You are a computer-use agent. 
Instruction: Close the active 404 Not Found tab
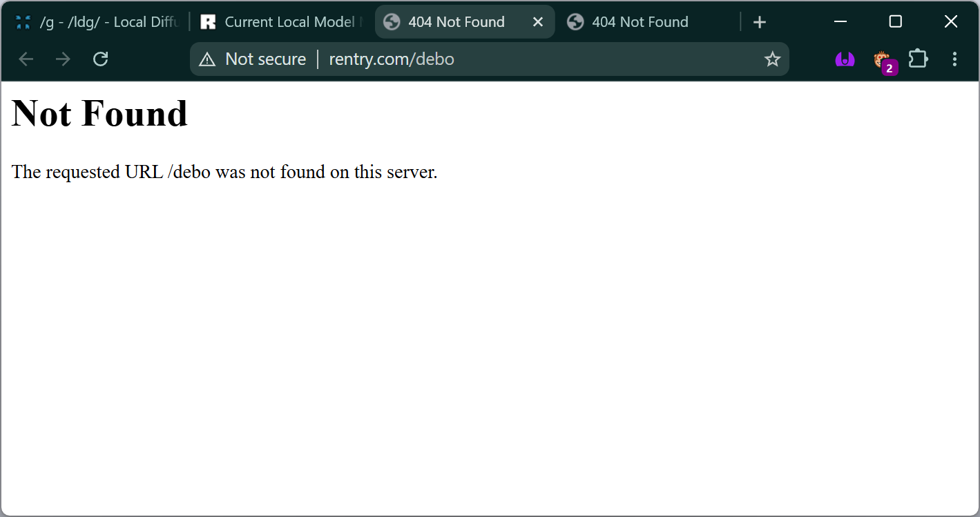(x=538, y=22)
